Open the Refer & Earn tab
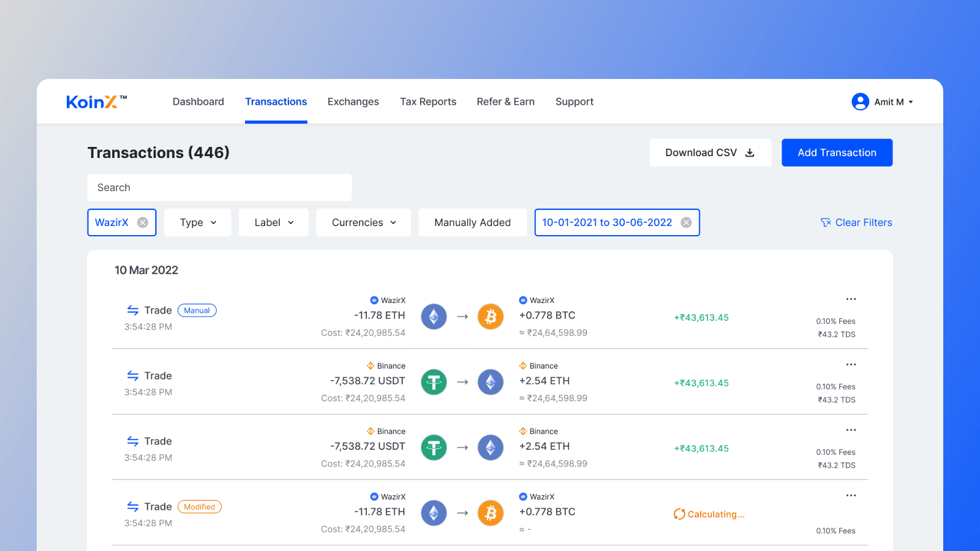The width and height of the screenshot is (980, 551). coord(506,102)
